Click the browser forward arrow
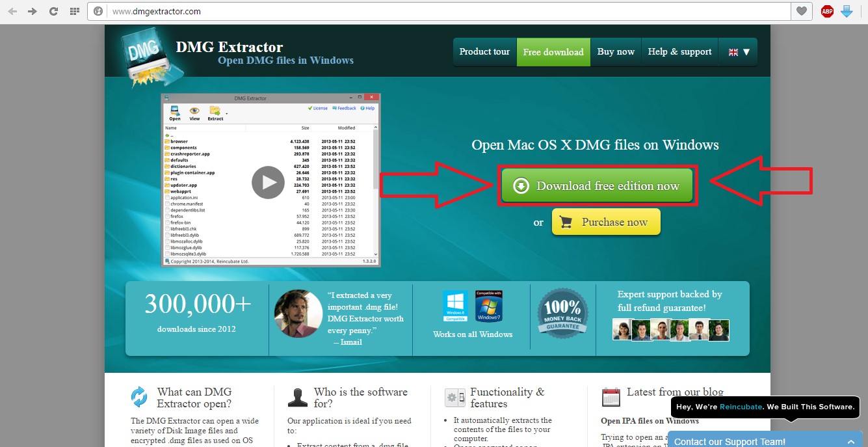This screenshot has height=447, width=868. point(33,11)
